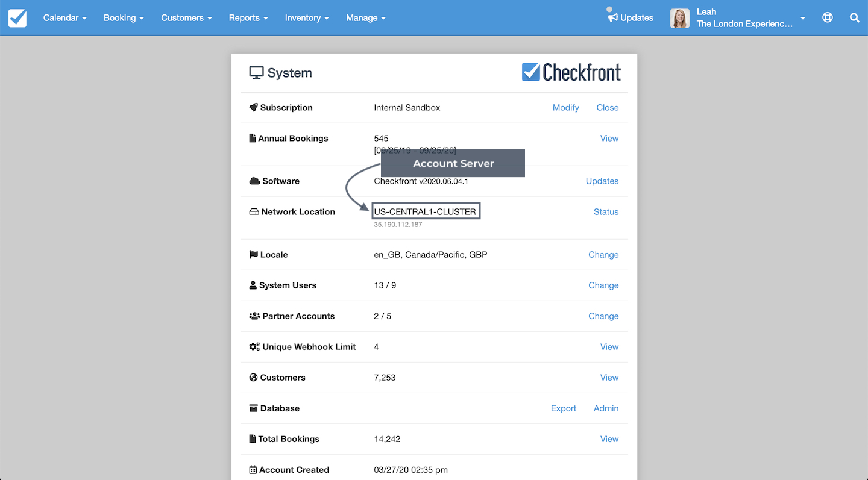Click the US-CENTRAL1-CLUSTER server name
Image resolution: width=868 pixels, height=480 pixels.
click(x=425, y=211)
